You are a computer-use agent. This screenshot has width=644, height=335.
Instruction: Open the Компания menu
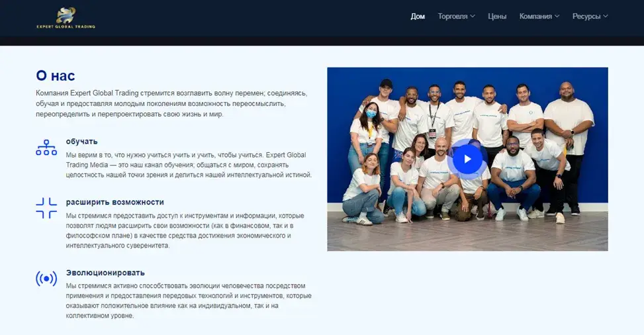[x=535, y=17]
